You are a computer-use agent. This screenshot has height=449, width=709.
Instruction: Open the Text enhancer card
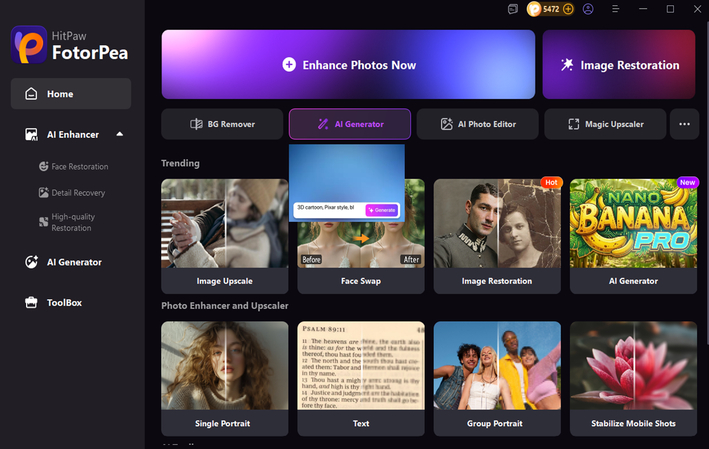361,378
